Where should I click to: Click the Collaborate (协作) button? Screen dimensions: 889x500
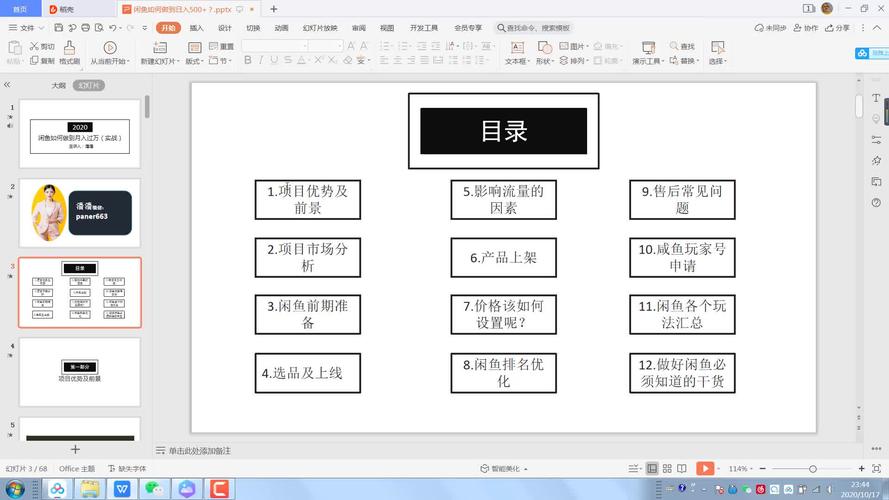[x=806, y=28]
